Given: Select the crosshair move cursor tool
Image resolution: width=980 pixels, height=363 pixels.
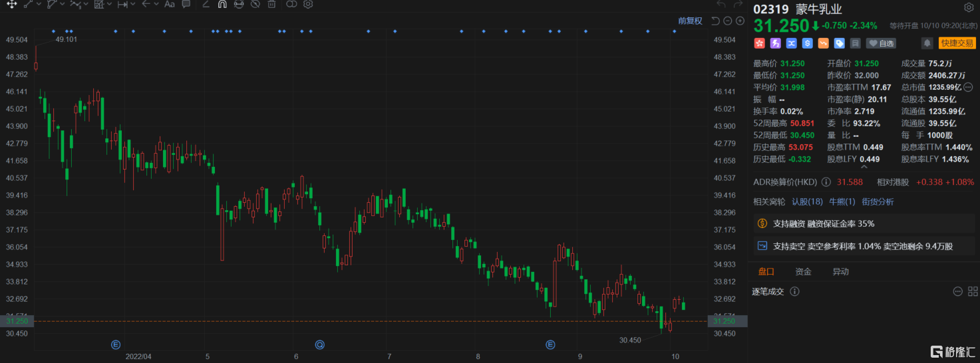Looking at the screenshot, I should [x=11, y=4].
